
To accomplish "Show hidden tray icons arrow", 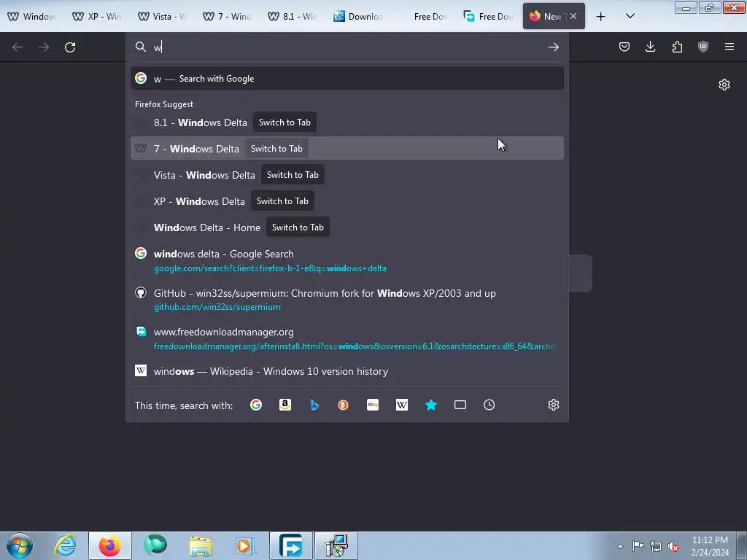I will point(620,546).
